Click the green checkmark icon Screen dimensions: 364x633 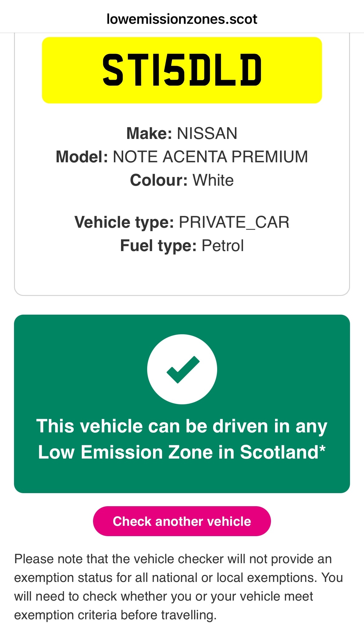(x=182, y=369)
